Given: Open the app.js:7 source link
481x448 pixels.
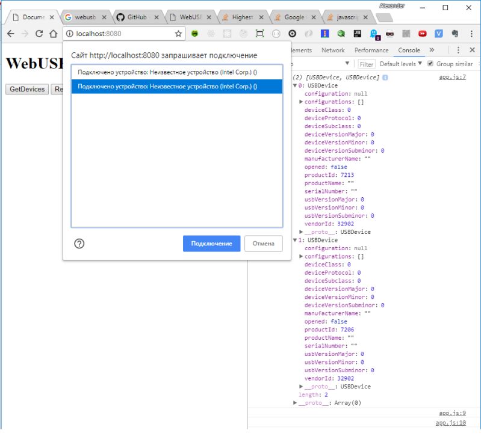Looking at the screenshot, I should [x=452, y=77].
